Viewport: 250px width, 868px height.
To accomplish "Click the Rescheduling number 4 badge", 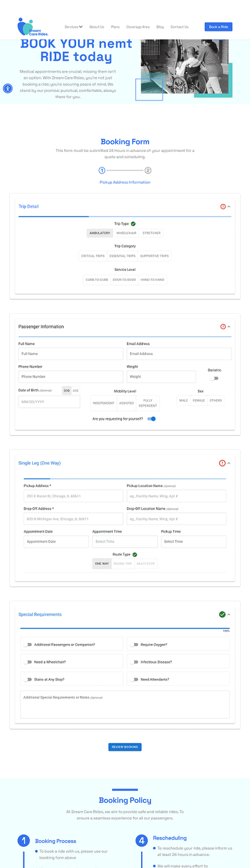I will click(x=141, y=841).
